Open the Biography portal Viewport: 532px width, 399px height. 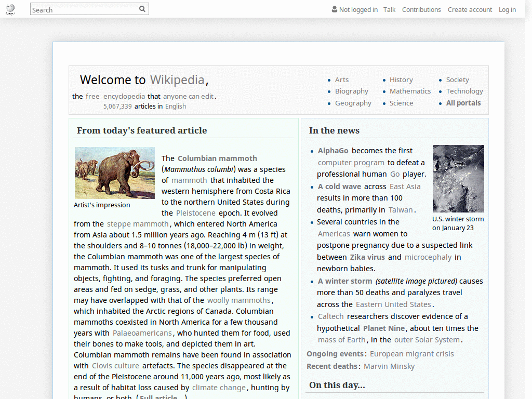[352, 91]
